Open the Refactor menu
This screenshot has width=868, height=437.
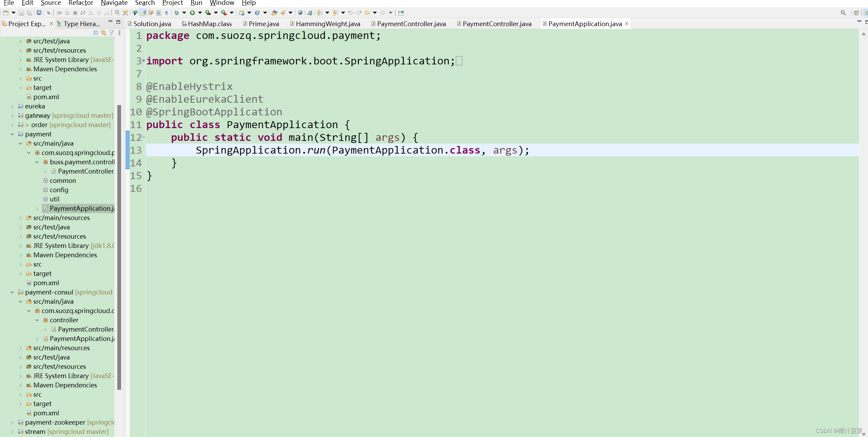pyautogui.click(x=81, y=3)
